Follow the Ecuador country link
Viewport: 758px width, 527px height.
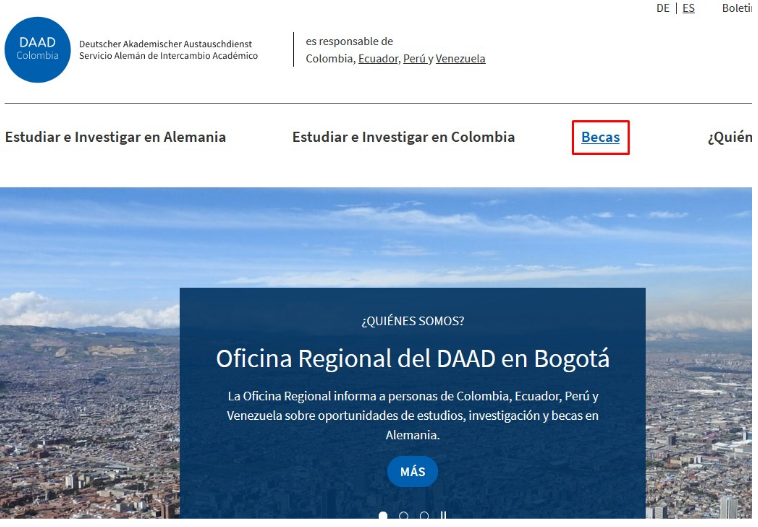point(378,59)
